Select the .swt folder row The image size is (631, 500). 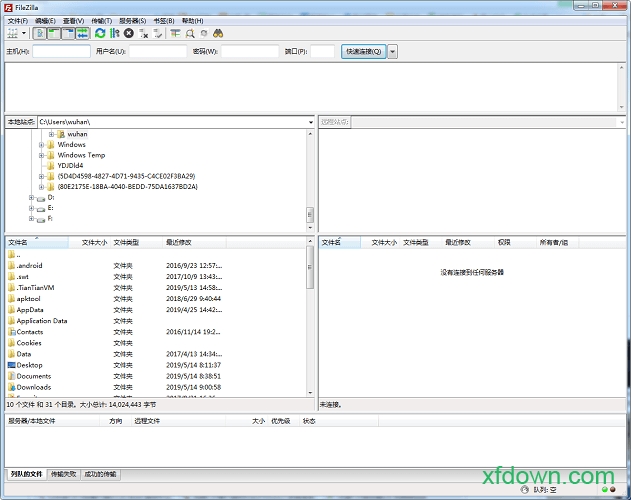point(156,277)
